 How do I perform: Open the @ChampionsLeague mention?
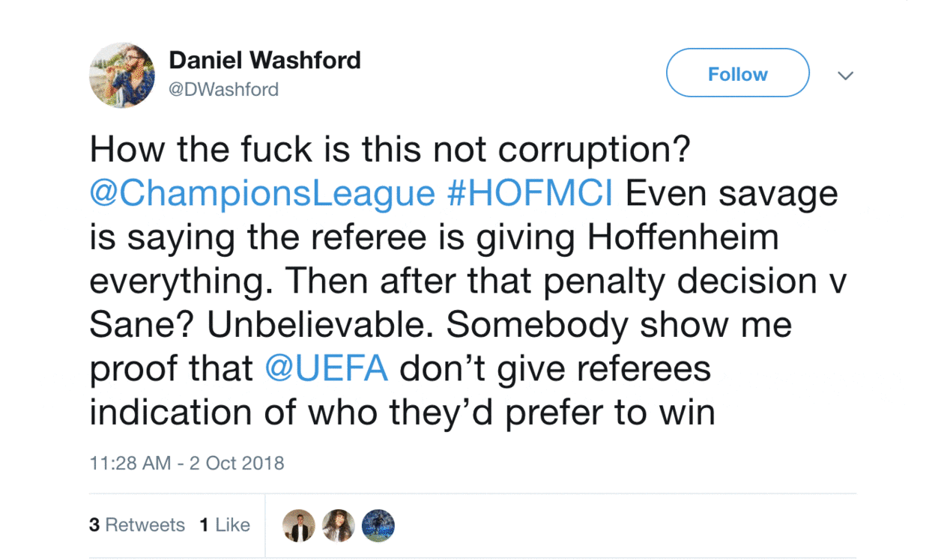click(x=262, y=194)
